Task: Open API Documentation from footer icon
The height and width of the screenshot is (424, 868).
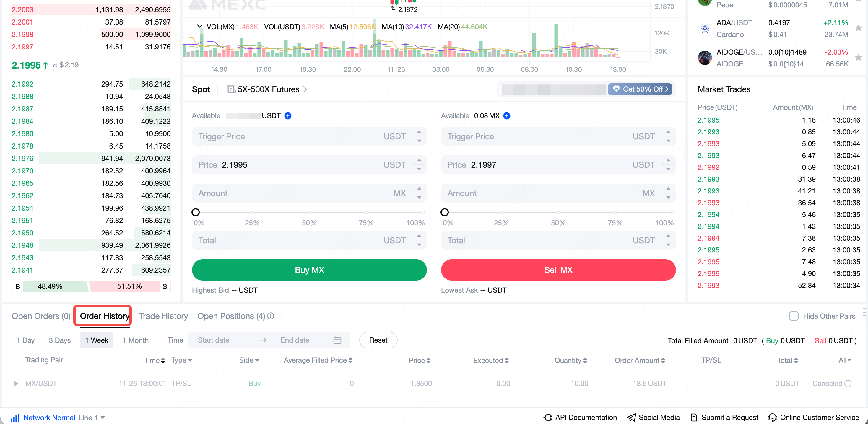Action: tap(548, 417)
